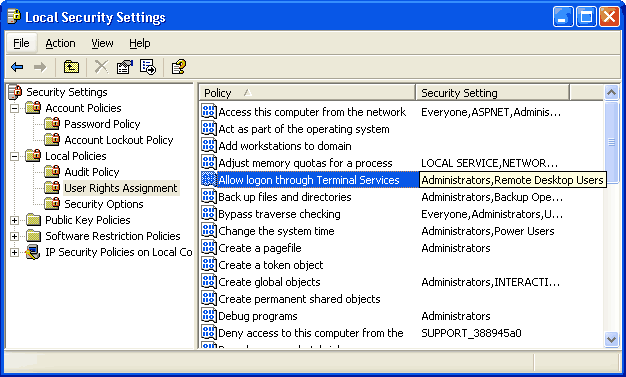Select Bypass traverse checking policy
The image size is (626, 377).
coord(279,214)
